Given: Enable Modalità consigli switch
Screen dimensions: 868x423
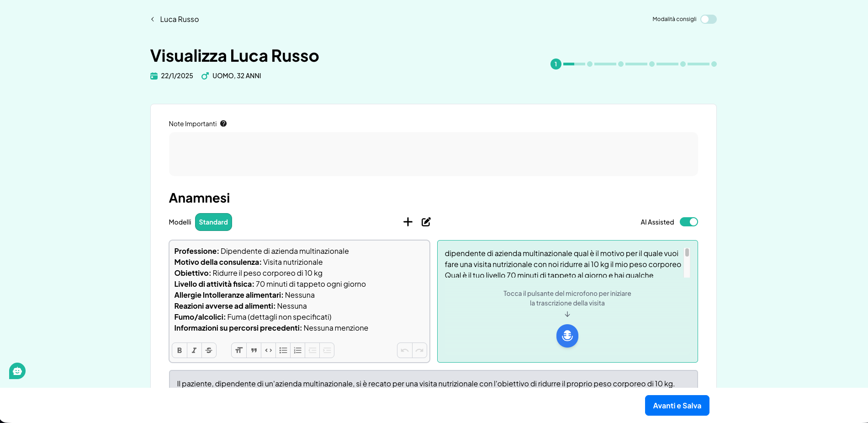Looking at the screenshot, I should pyautogui.click(x=708, y=19).
